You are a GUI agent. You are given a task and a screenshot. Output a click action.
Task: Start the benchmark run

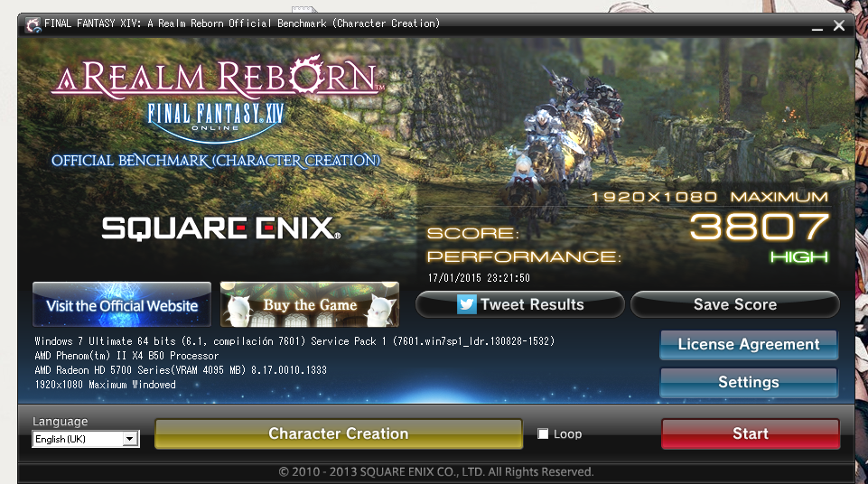(750, 433)
